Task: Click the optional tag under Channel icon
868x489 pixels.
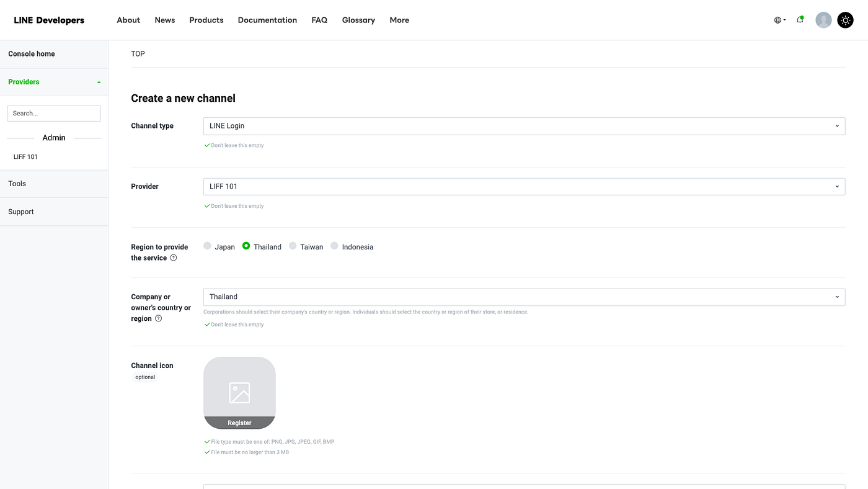Action: coord(145,377)
